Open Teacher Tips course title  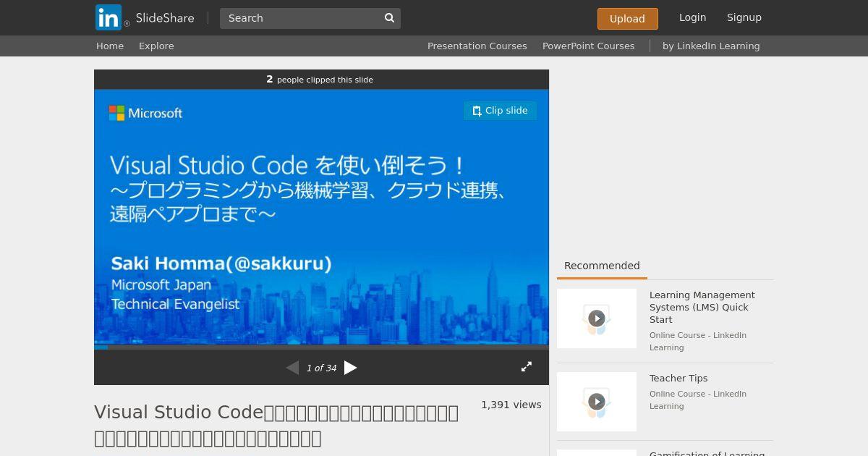678,379
